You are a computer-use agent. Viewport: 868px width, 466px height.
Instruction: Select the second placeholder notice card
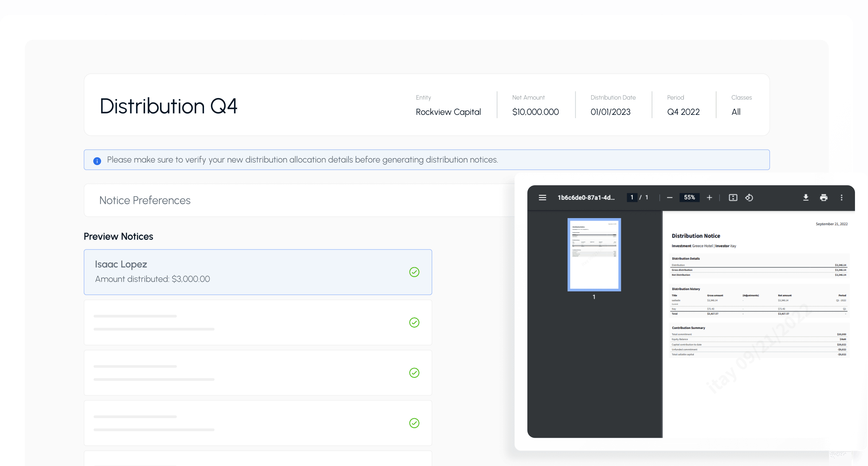click(236, 322)
